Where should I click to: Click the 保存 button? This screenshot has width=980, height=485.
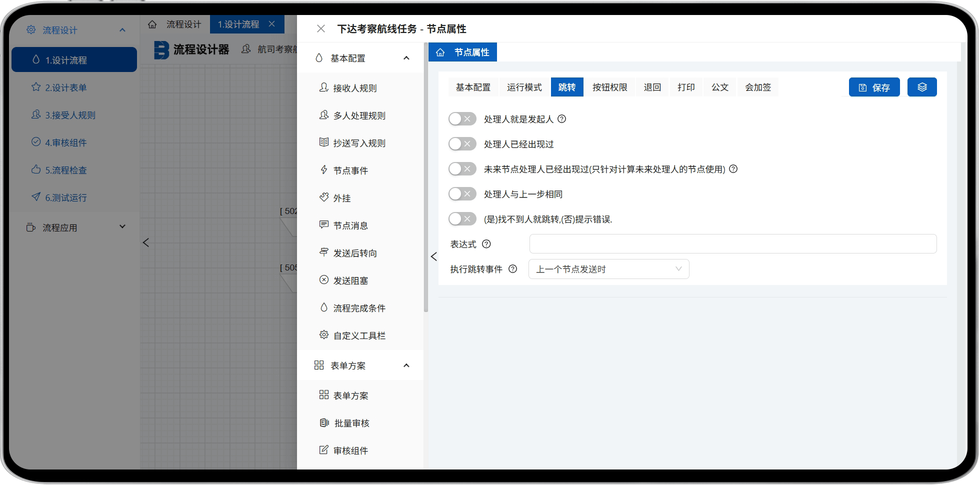[874, 87]
